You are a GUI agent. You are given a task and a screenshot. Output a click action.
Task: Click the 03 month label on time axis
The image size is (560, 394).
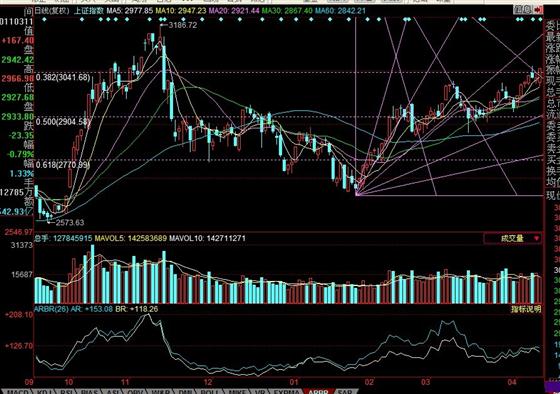425,382
